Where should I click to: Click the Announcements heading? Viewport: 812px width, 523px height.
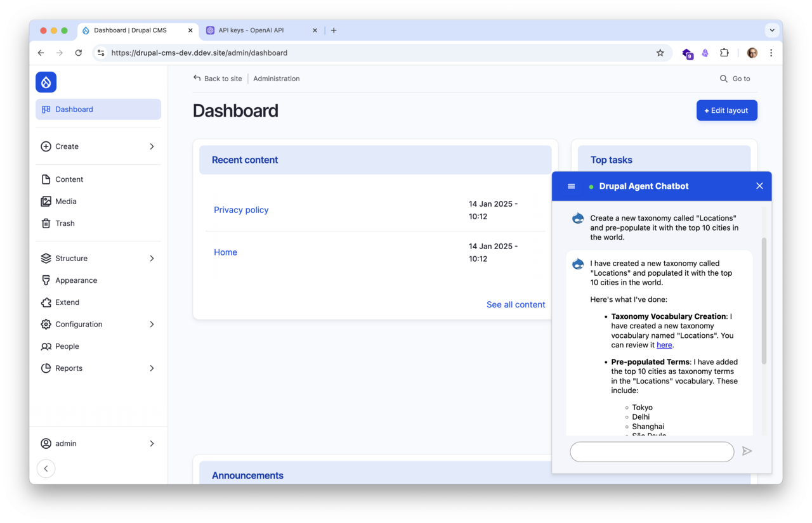point(247,475)
